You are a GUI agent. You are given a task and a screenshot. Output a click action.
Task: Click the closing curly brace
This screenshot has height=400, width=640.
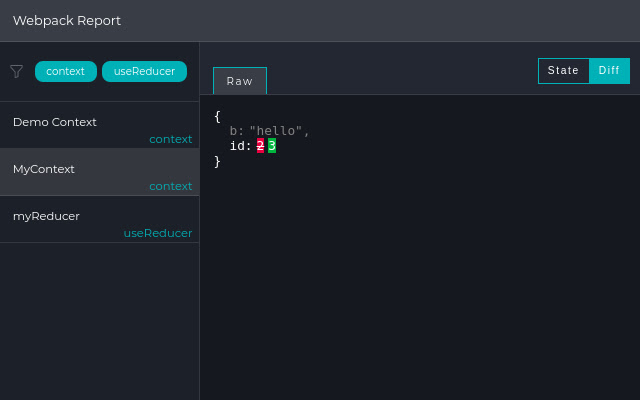pos(217,161)
